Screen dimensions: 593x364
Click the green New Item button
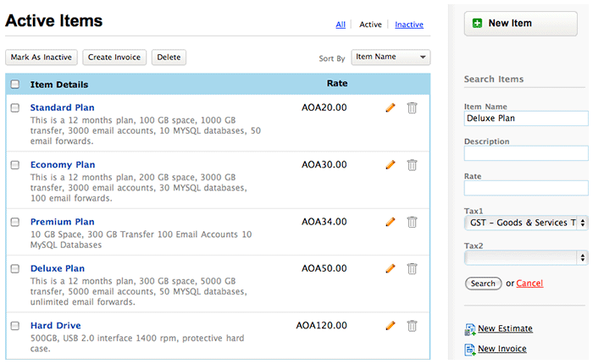click(520, 24)
